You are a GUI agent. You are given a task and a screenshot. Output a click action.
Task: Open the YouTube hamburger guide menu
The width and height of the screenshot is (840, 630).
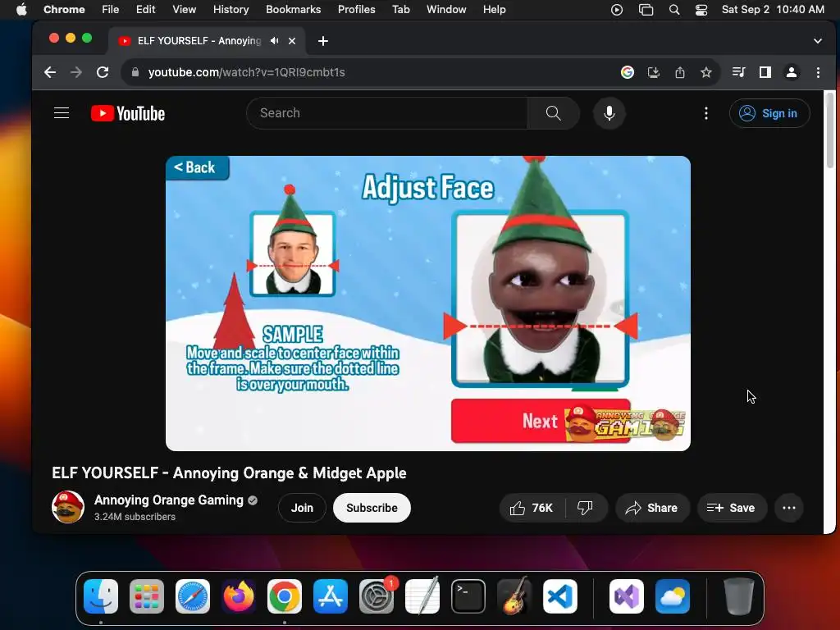coord(62,113)
